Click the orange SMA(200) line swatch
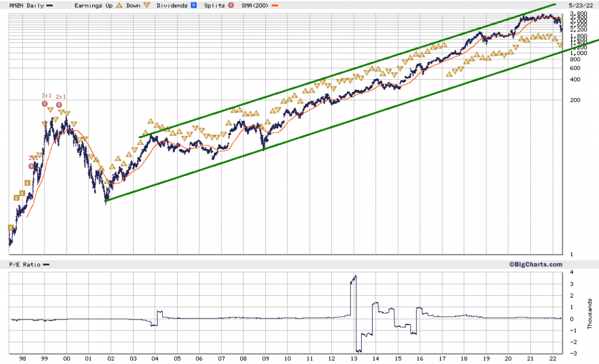Image resolution: width=599 pixels, height=364 pixels. click(x=275, y=6)
